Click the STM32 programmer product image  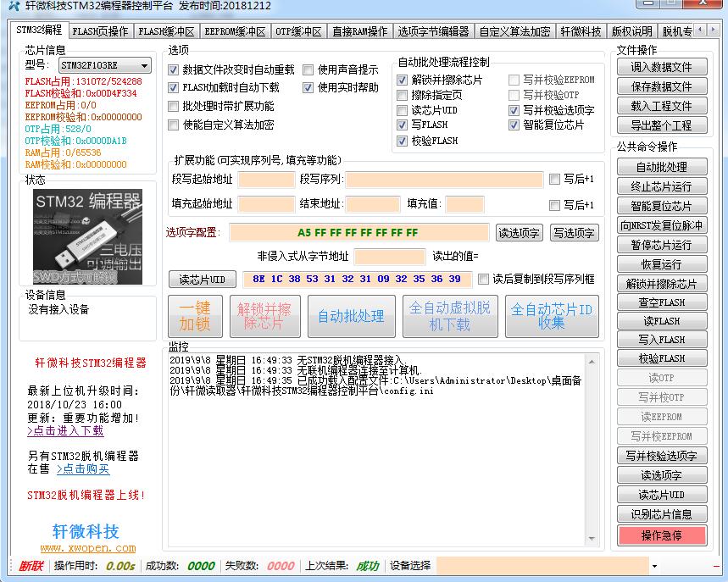[x=87, y=236]
